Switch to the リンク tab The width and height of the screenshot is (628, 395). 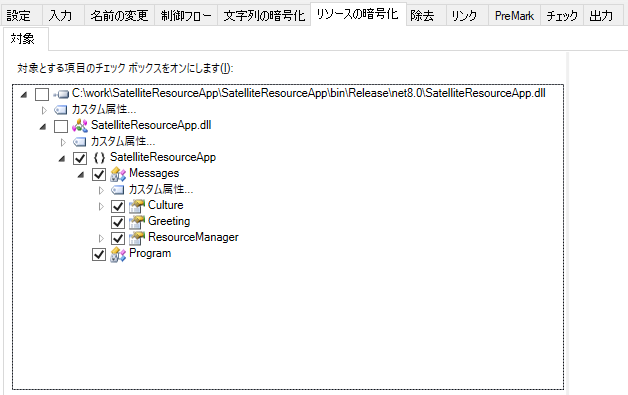[x=467, y=16]
